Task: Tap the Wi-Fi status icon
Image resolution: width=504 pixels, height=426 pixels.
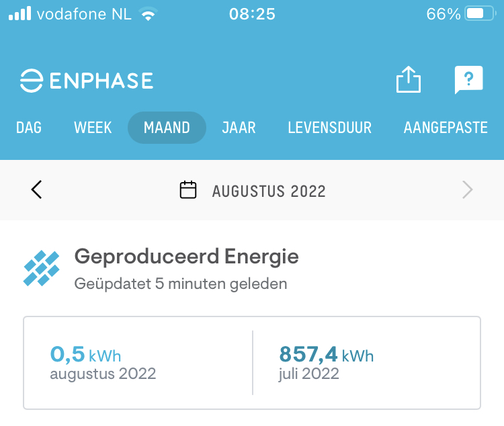Action: coord(147,14)
